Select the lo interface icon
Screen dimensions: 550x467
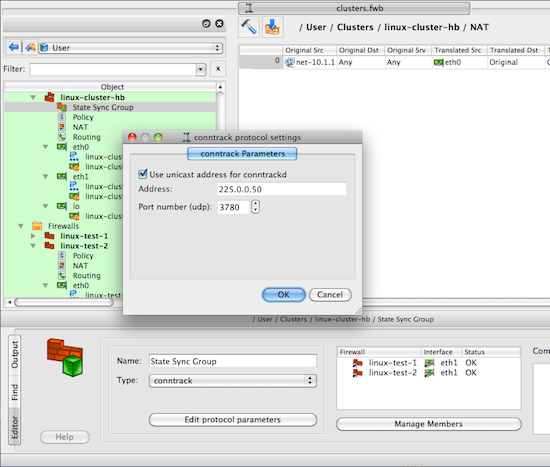[62, 206]
